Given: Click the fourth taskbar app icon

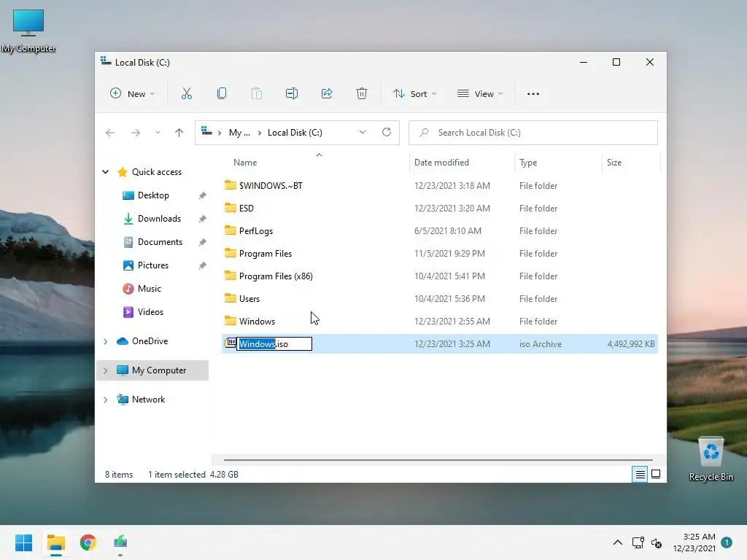Looking at the screenshot, I should 120,542.
